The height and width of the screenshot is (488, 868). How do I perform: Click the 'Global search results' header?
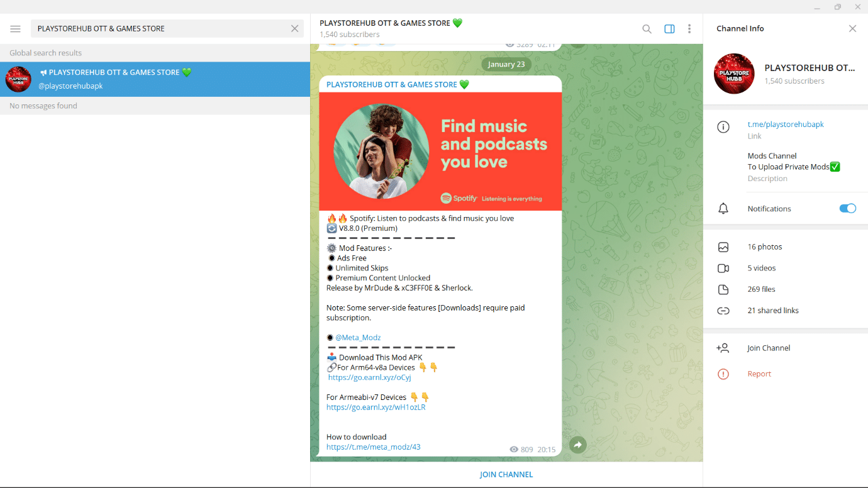click(x=45, y=53)
